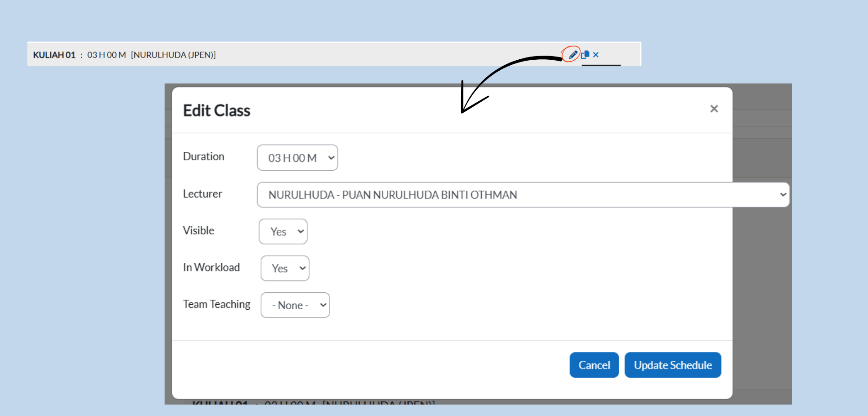Click the Cancel button
The height and width of the screenshot is (416, 868).
594,365
